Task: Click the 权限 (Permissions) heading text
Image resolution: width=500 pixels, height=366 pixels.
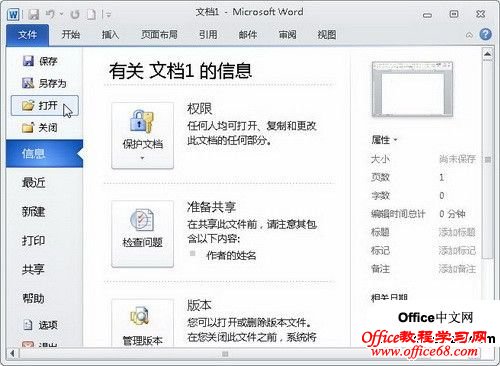Action: pos(199,109)
